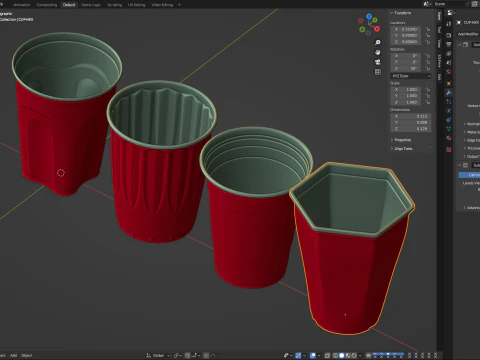Open the XYZ Euler rotation mode dropdown
480x360 pixels.
411,76
